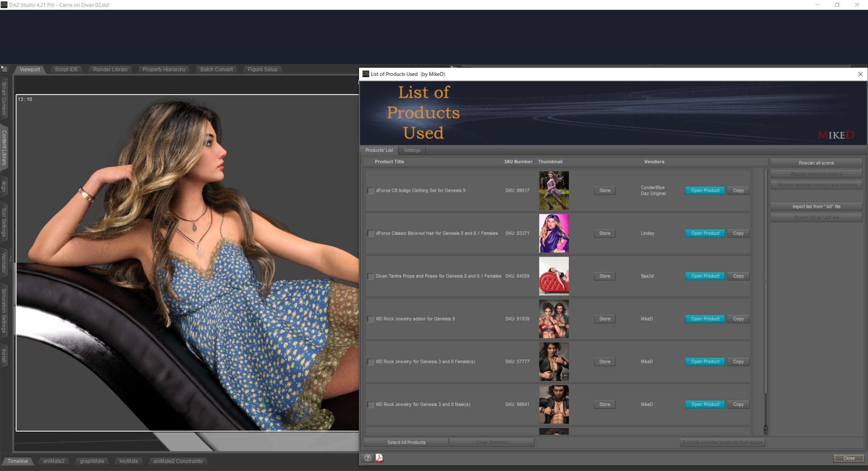Click Import list from ".txt" file
The width and height of the screenshot is (868, 471).
pos(816,206)
